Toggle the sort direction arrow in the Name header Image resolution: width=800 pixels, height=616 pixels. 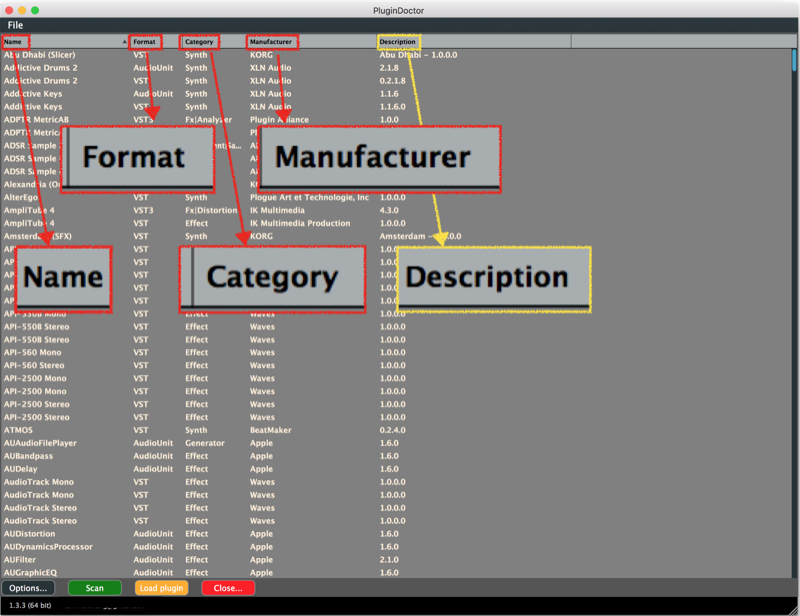coord(124,42)
